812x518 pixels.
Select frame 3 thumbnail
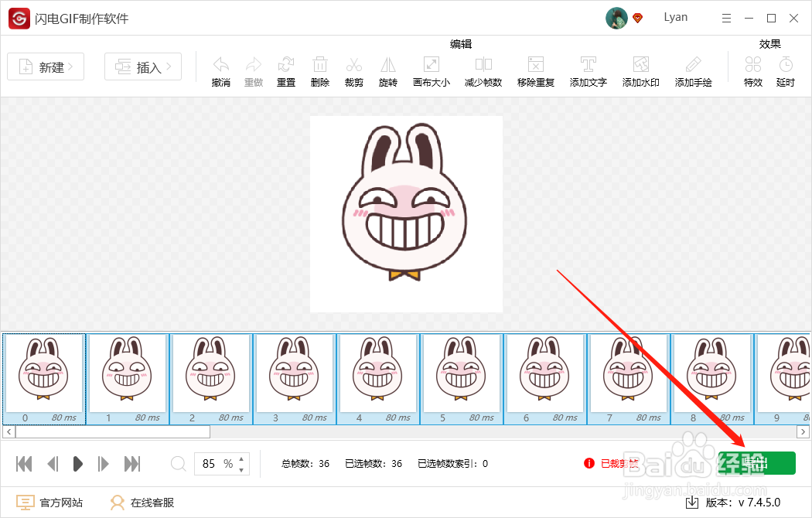[295, 379]
